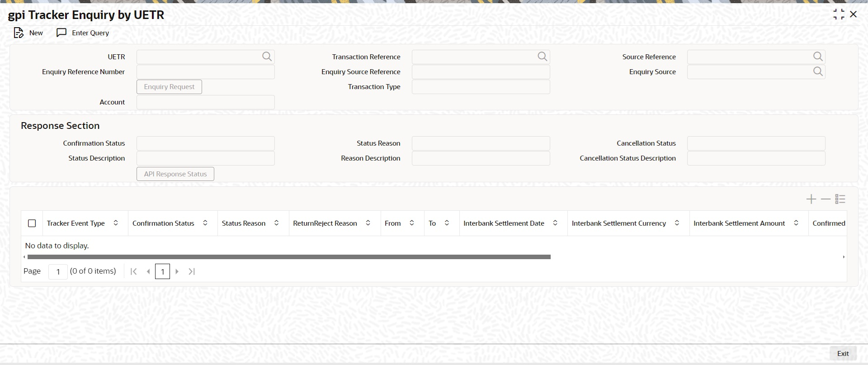Click the table horizontal scrollbar
This screenshot has width=868, height=365.
(x=289, y=257)
